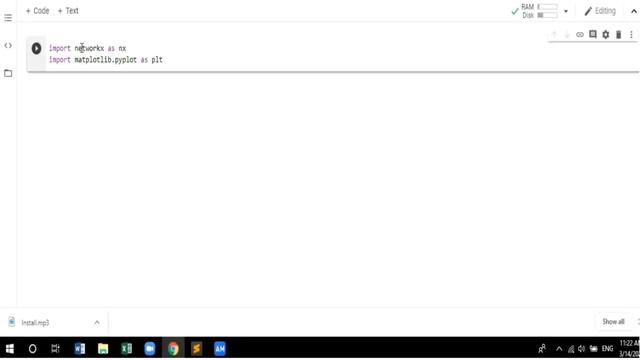
Task: Add a comment to the cell
Action: [593, 35]
